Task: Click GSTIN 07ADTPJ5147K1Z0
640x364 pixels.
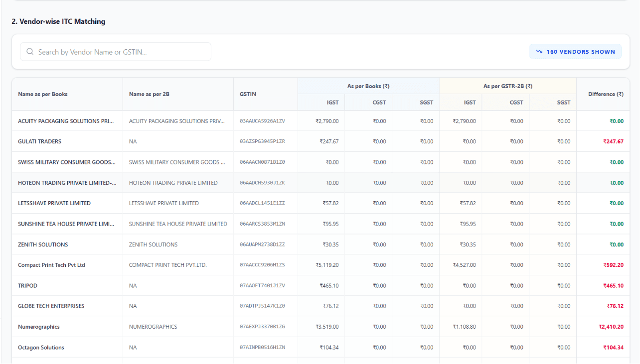Action: coord(262,306)
